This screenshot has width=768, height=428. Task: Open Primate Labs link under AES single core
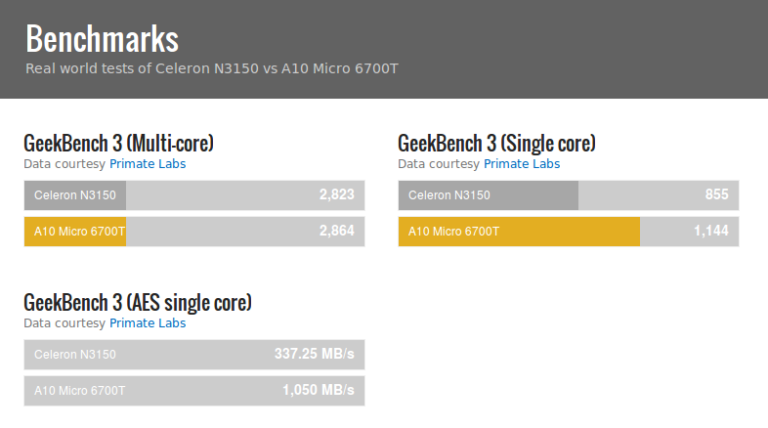coord(147,323)
